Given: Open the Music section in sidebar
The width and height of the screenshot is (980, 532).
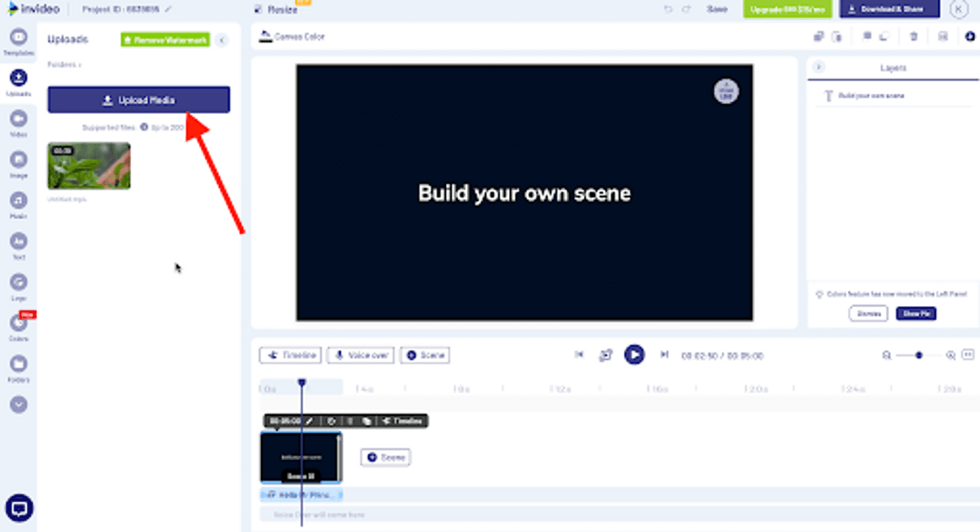Looking at the screenshot, I should [x=18, y=204].
